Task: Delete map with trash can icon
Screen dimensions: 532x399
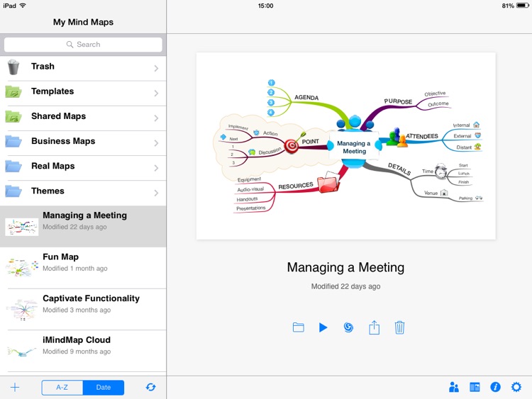Action: pyautogui.click(x=399, y=327)
